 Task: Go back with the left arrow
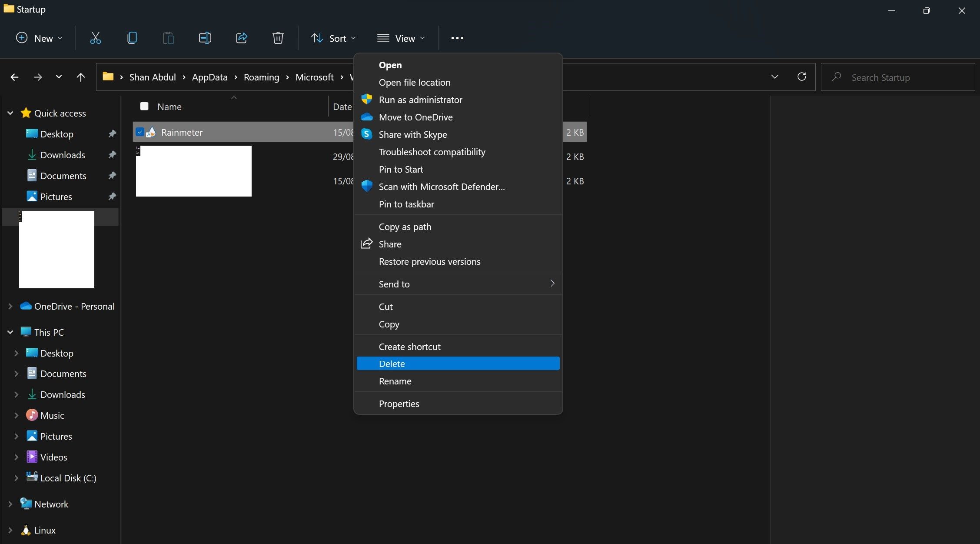tap(14, 77)
